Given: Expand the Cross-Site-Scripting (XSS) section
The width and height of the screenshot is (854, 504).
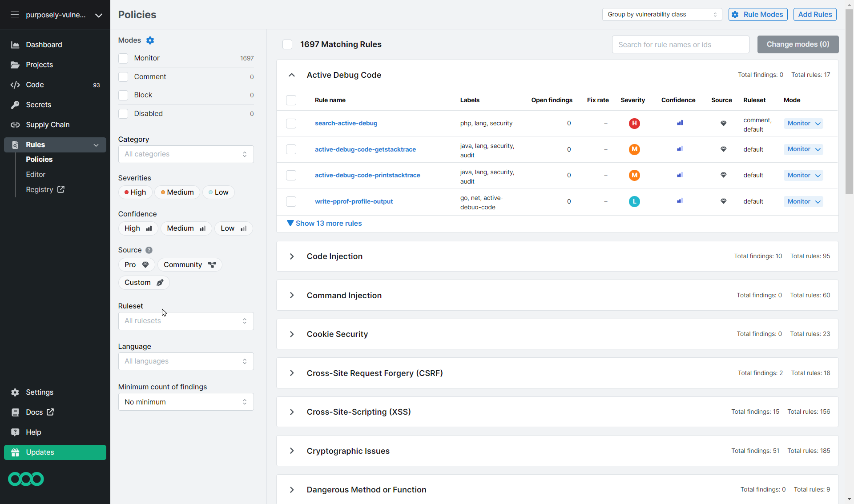Looking at the screenshot, I should click(292, 412).
